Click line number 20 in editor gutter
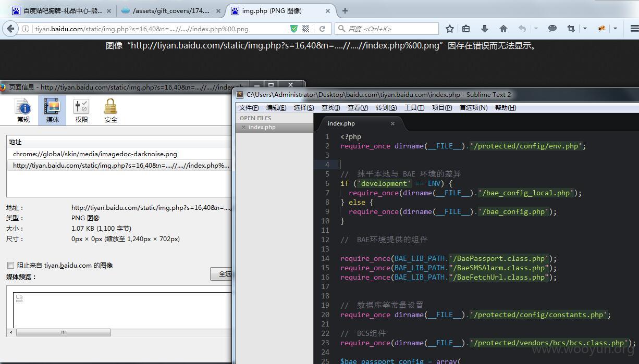This screenshot has height=364, width=639. pos(325,315)
